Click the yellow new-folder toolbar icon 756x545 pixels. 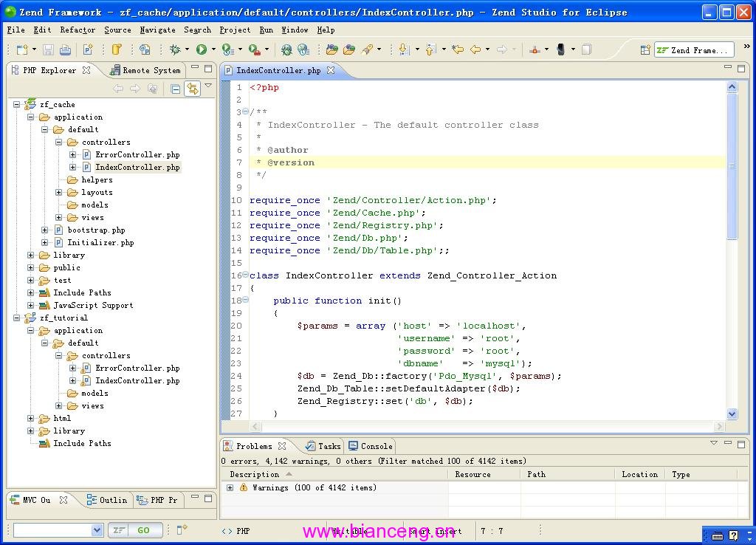[x=117, y=49]
